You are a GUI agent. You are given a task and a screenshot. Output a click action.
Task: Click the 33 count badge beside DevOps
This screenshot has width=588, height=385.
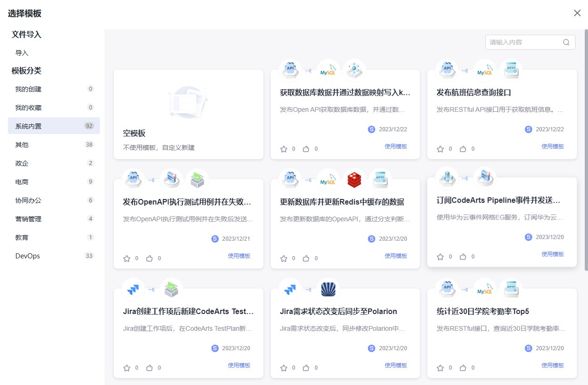(89, 256)
